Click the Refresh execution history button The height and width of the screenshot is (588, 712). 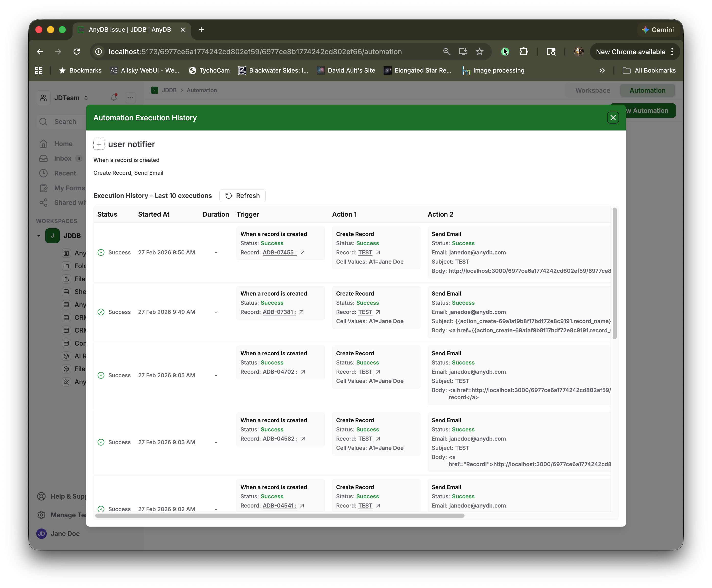[x=242, y=196]
